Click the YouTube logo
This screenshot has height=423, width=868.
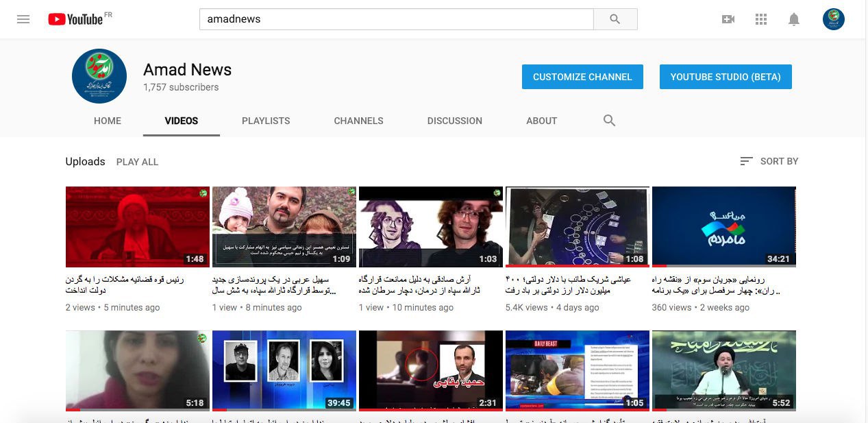click(75, 19)
